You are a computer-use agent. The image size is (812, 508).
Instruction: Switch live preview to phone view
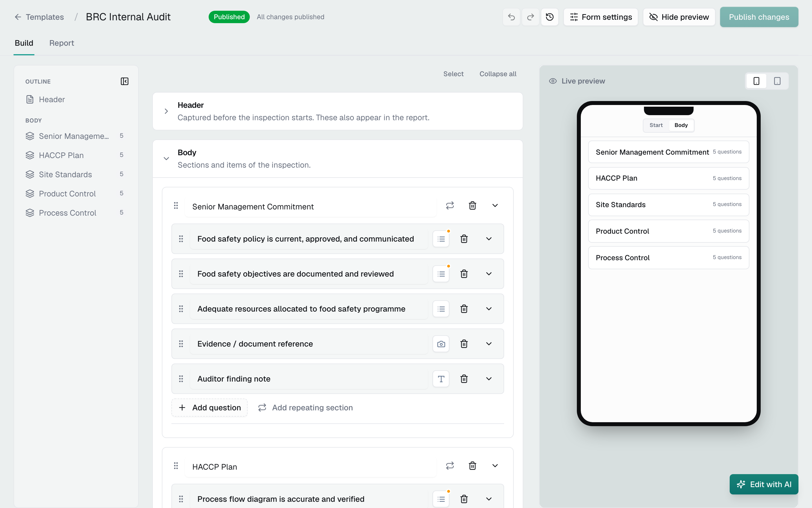tap(756, 81)
